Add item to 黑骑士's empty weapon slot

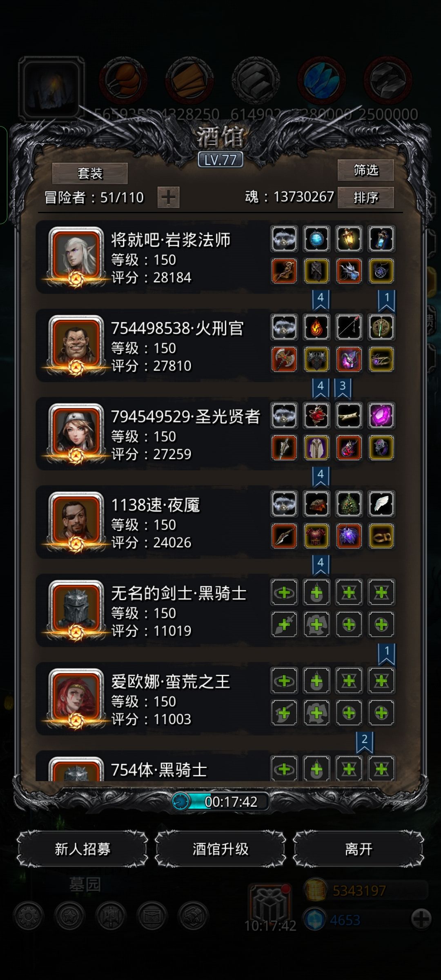coord(284,624)
